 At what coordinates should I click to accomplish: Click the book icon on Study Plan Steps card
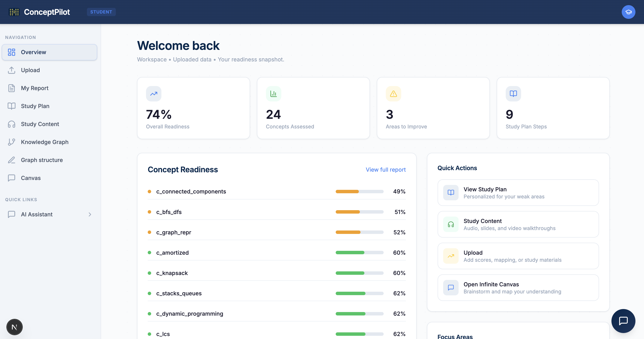(513, 94)
